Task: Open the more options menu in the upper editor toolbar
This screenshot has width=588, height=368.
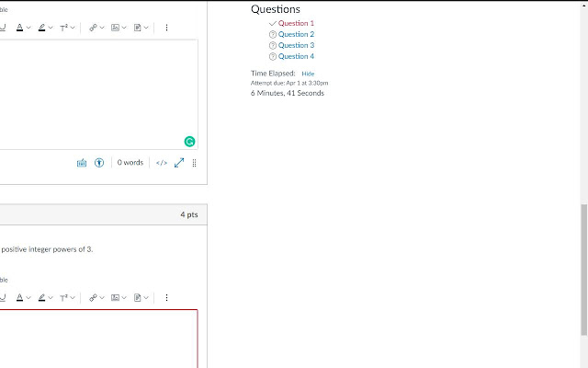Action: 166,28
